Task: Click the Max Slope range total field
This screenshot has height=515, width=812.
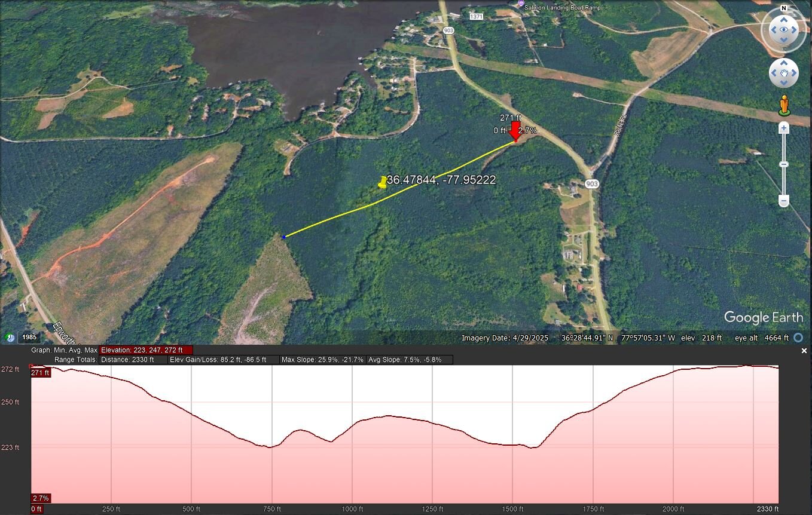Action: pyautogui.click(x=322, y=360)
